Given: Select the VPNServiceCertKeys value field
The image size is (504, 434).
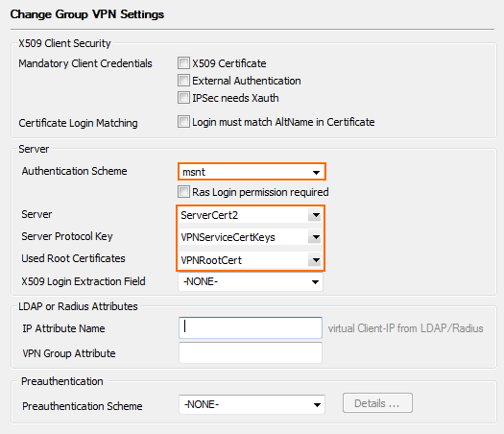Looking at the screenshot, I should 243,237.
